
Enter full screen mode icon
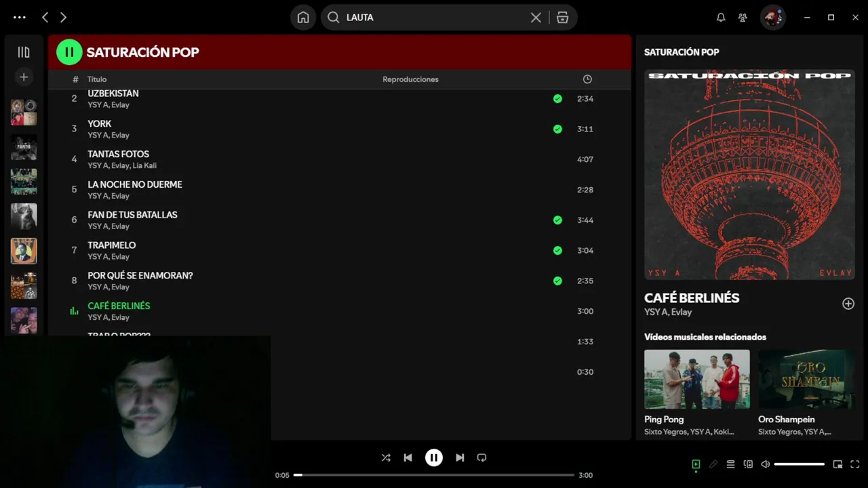pos(854,464)
